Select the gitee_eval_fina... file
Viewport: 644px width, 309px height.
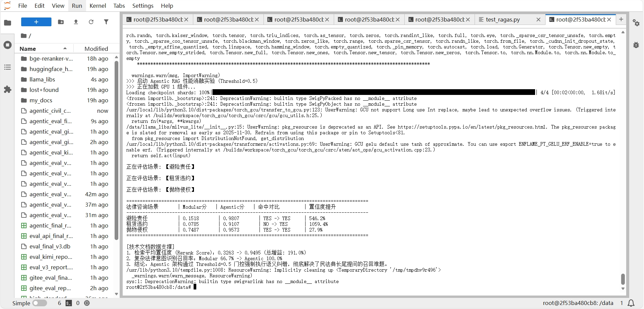tap(65, 278)
